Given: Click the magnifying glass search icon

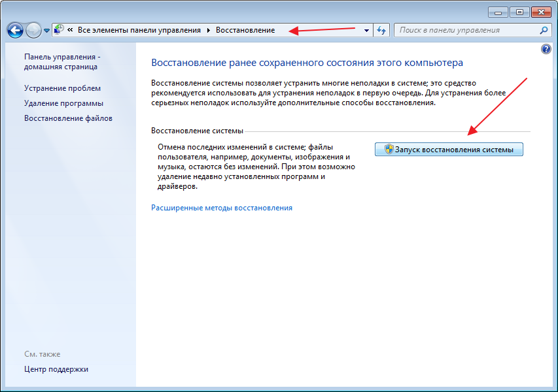Looking at the screenshot, I should pos(544,30).
